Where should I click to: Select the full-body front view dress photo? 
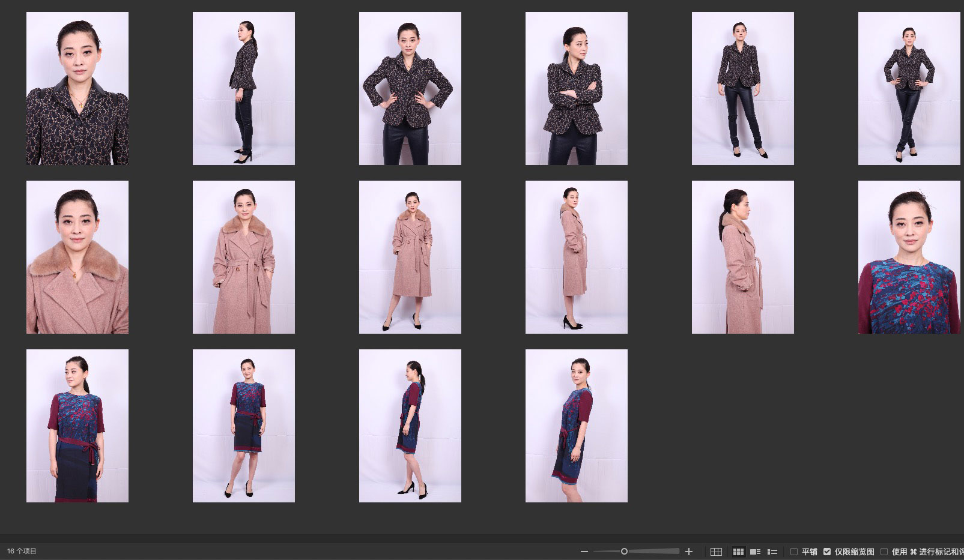point(243,426)
